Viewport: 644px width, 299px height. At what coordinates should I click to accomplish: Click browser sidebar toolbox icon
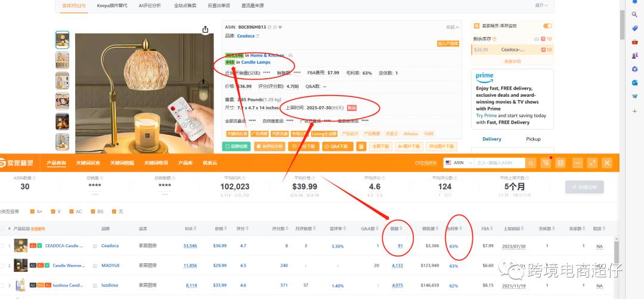(634, 42)
